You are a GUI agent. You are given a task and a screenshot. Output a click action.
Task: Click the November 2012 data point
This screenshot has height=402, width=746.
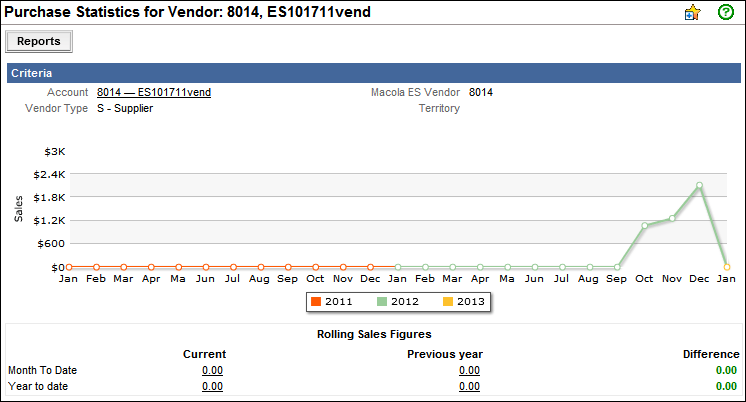click(x=672, y=218)
